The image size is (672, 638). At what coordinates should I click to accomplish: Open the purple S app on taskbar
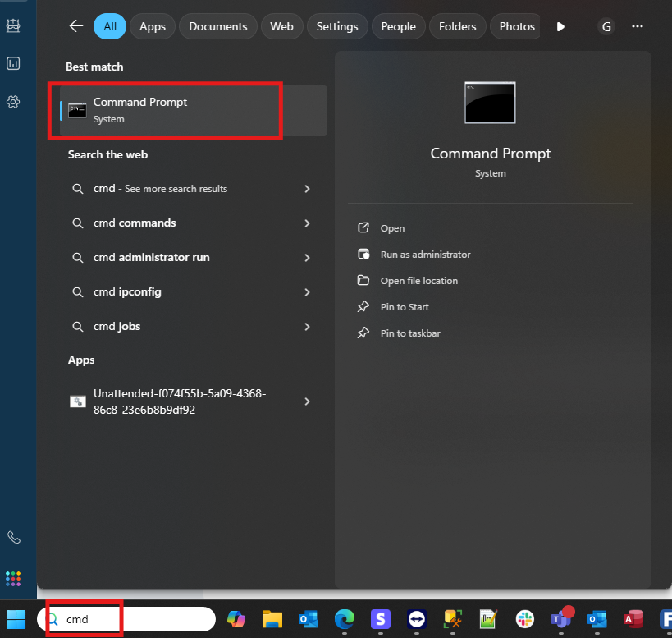click(x=381, y=619)
